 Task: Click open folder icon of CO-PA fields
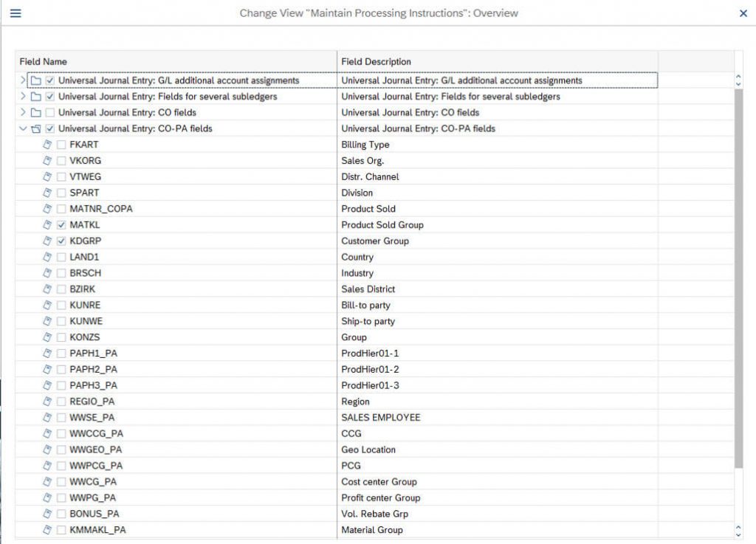(x=36, y=128)
